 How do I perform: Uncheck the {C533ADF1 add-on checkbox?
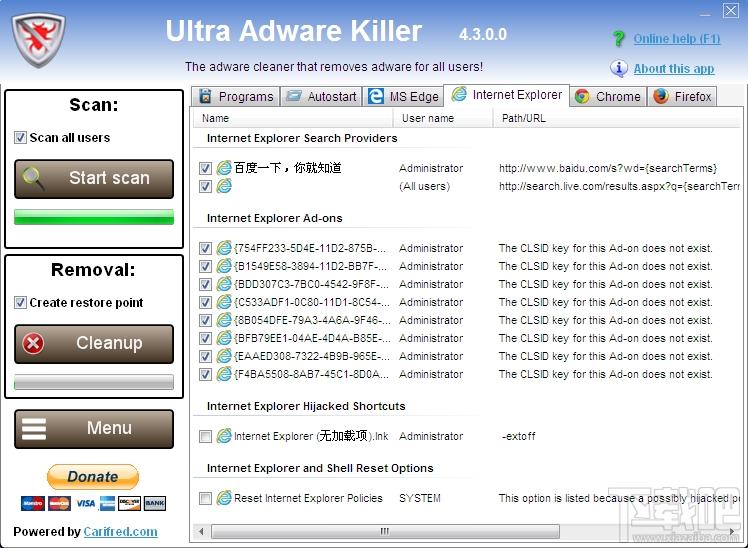(205, 302)
